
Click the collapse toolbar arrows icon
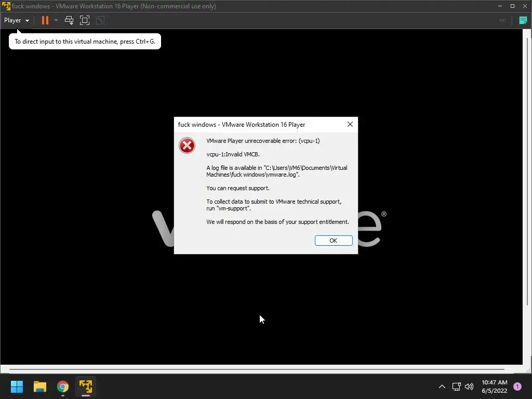503,20
